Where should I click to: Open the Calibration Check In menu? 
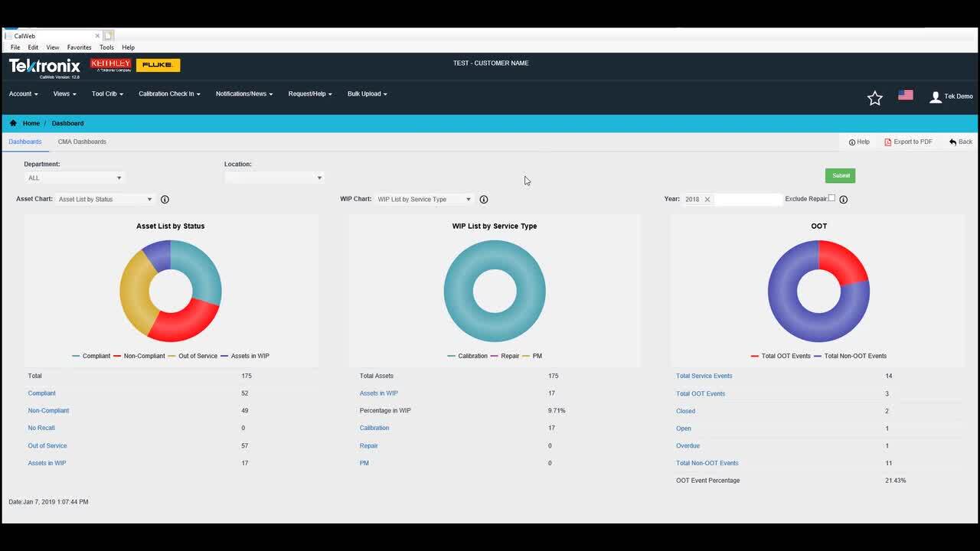pos(169,94)
